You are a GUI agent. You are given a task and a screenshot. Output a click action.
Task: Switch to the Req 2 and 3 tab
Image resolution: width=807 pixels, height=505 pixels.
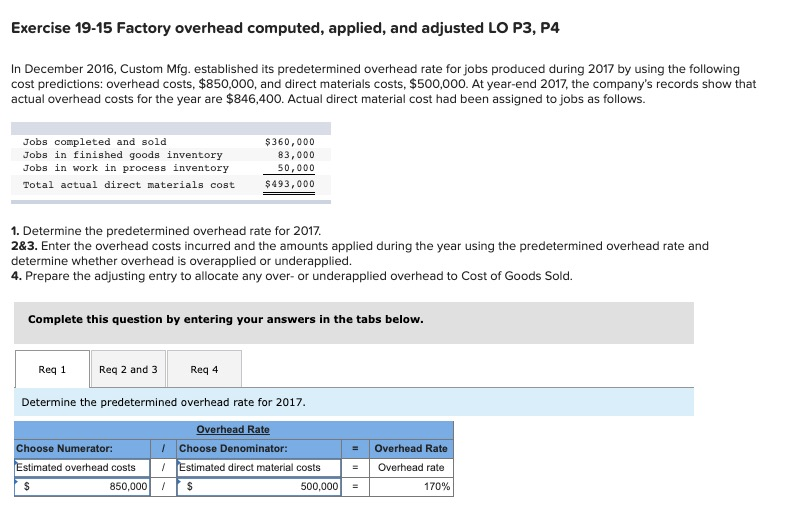[128, 369]
